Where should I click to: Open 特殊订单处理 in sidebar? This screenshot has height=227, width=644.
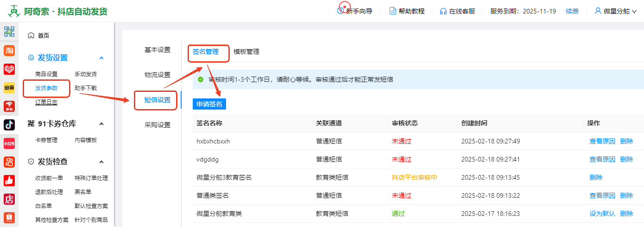click(91, 178)
